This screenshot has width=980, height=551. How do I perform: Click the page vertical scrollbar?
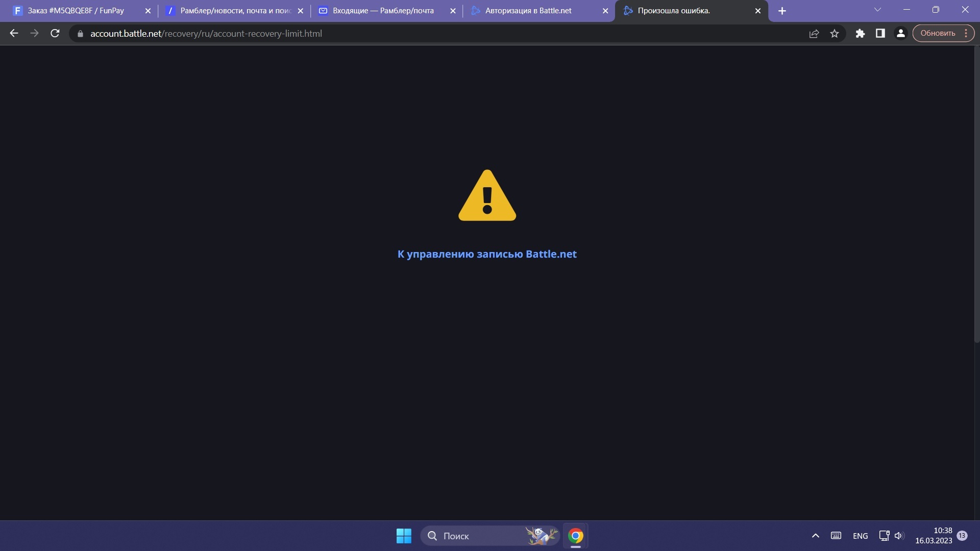click(977, 194)
